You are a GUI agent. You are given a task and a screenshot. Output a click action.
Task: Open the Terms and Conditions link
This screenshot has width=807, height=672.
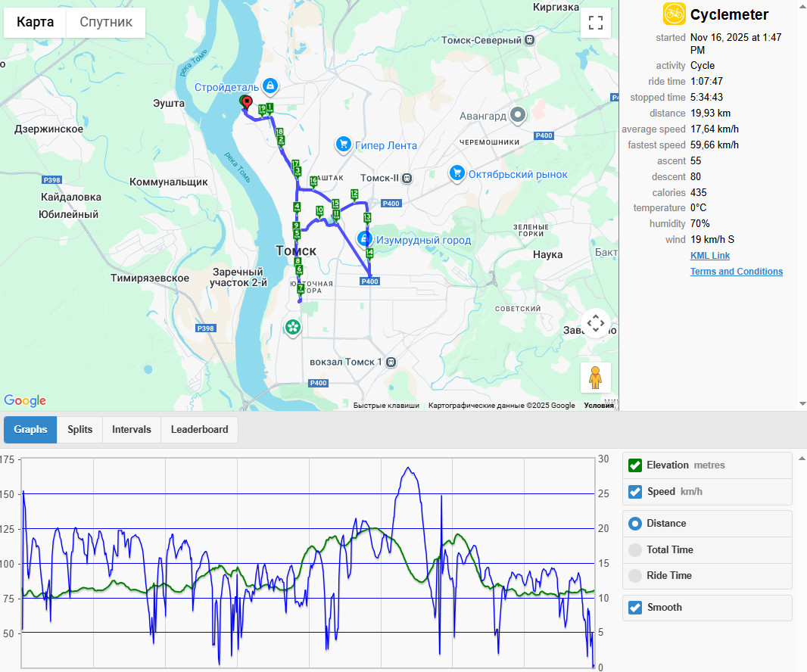point(737,272)
